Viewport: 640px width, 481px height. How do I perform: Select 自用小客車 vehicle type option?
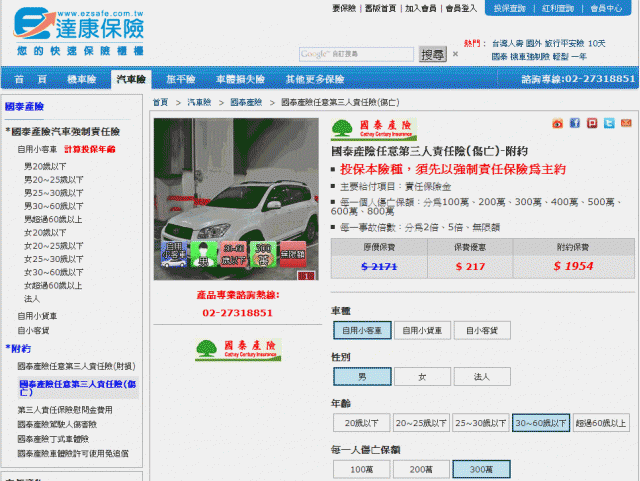click(x=362, y=330)
